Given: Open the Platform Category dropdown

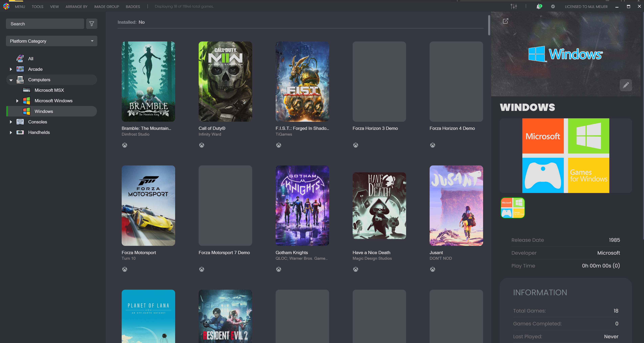Looking at the screenshot, I should coord(51,41).
